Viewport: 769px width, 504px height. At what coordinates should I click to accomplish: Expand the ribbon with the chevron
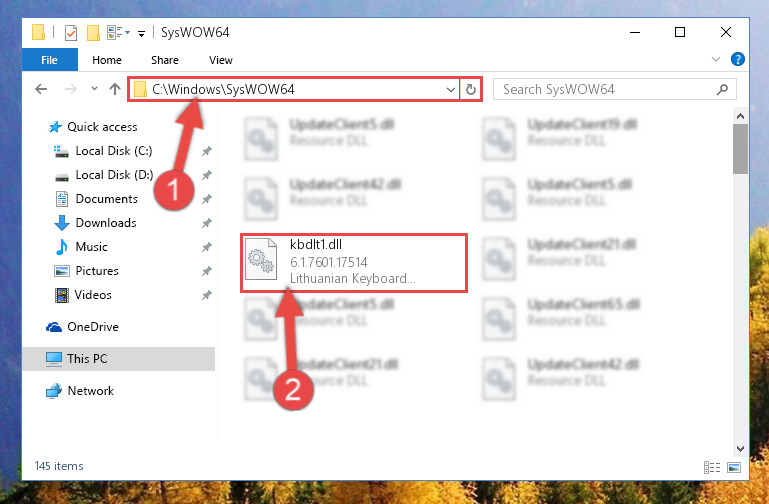(716, 59)
